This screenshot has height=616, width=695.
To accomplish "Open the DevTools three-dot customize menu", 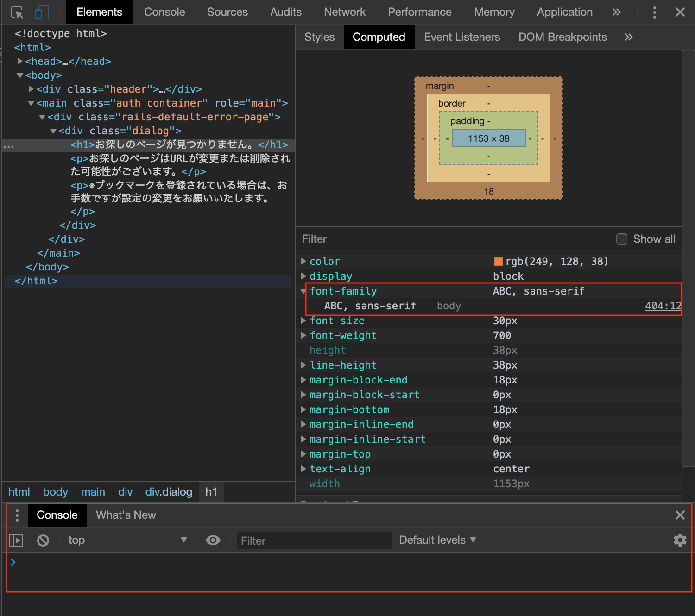I will [x=654, y=13].
